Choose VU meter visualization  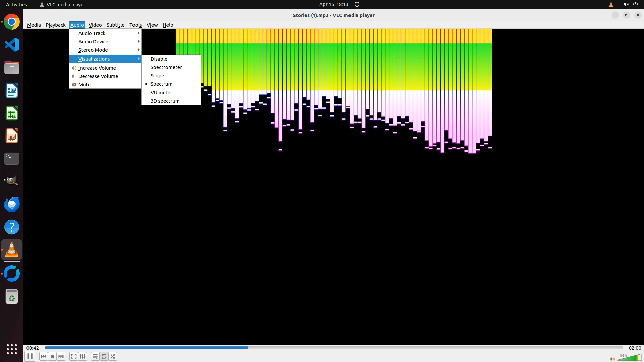(x=161, y=93)
